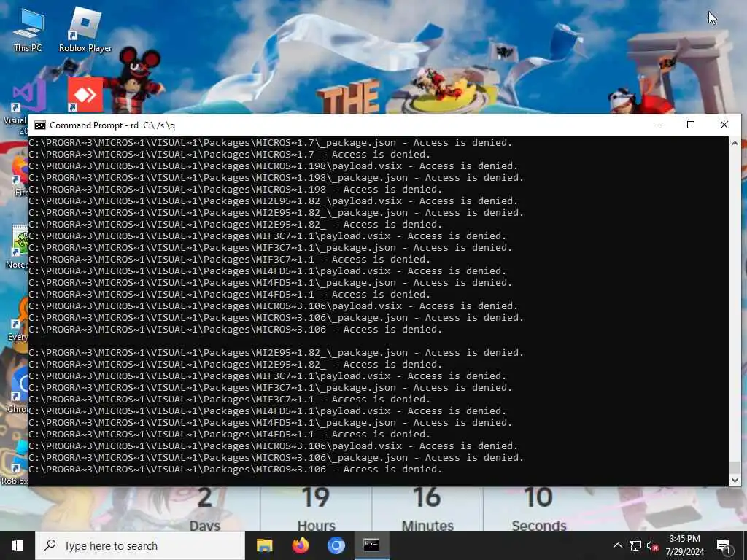Viewport: 747px width, 560px height.
Task: Launch the Roblox Player desktop shortcut
Action: pyautogui.click(x=85, y=29)
